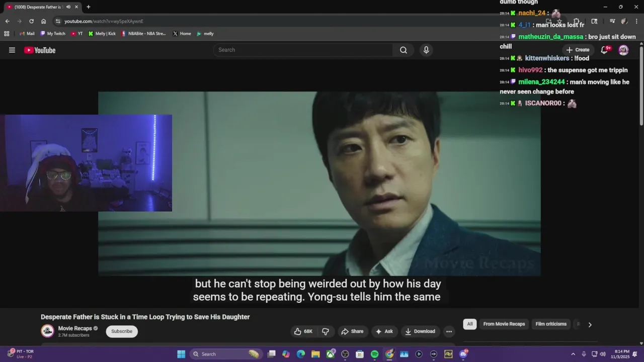Open the Create dropdown button
Screen dimensions: 644x362
tap(578, 50)
